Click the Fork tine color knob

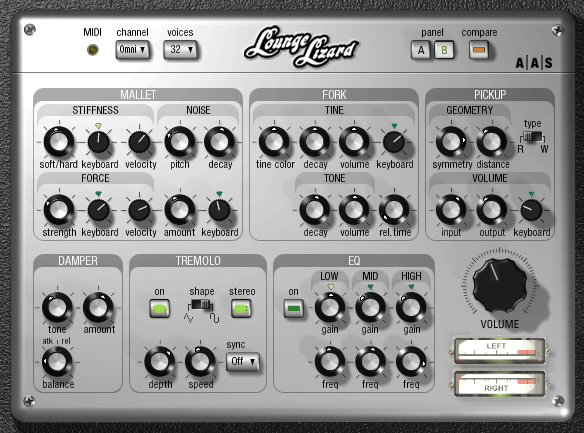pos(274,142)
